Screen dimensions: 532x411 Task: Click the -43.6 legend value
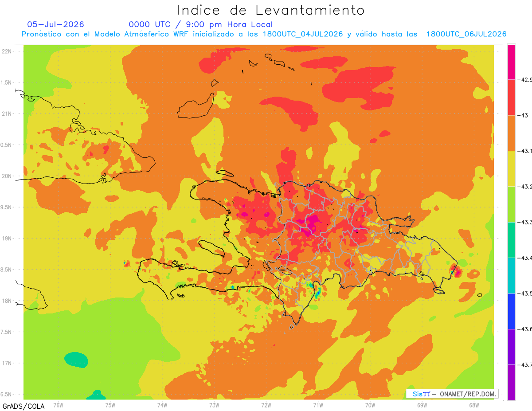pyautogui.click(x=524, y=329)
